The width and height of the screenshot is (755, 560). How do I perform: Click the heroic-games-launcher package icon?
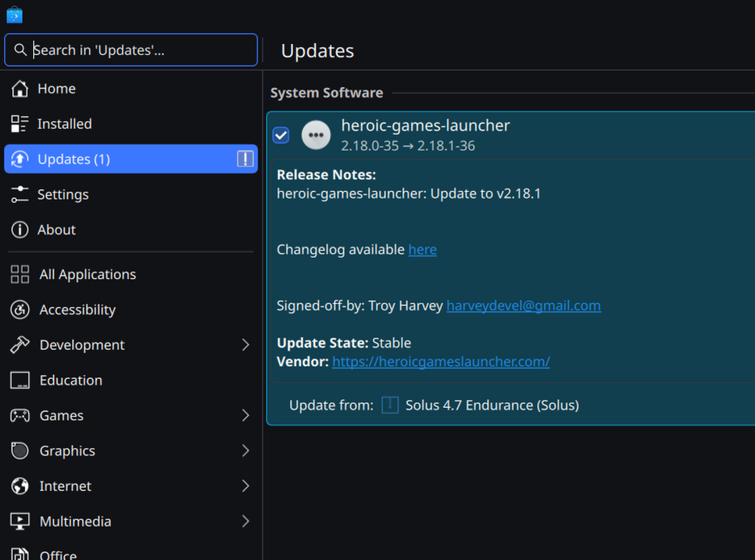pos(316,135)
